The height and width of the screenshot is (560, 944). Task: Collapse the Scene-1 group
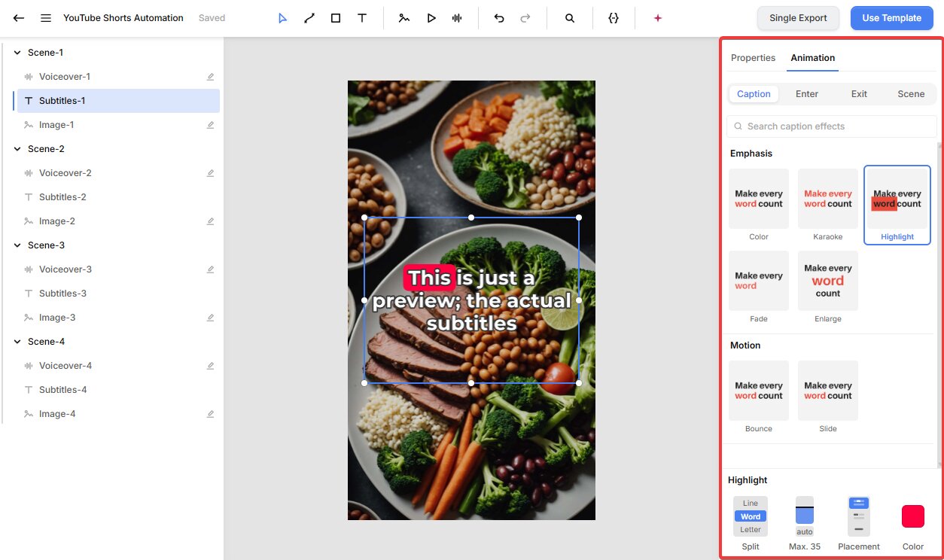pos(17,53)
